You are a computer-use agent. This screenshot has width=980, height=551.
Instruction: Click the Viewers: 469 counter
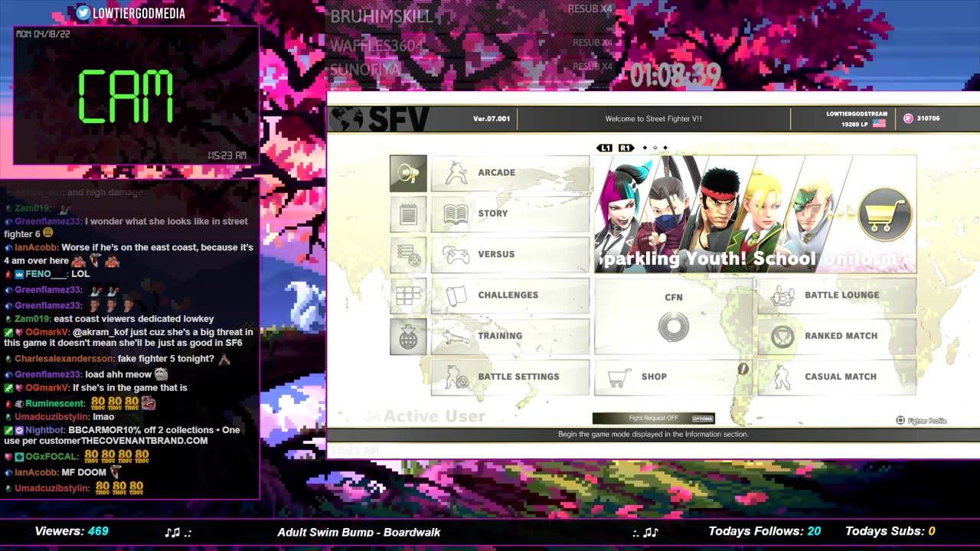tap(71, 531)
